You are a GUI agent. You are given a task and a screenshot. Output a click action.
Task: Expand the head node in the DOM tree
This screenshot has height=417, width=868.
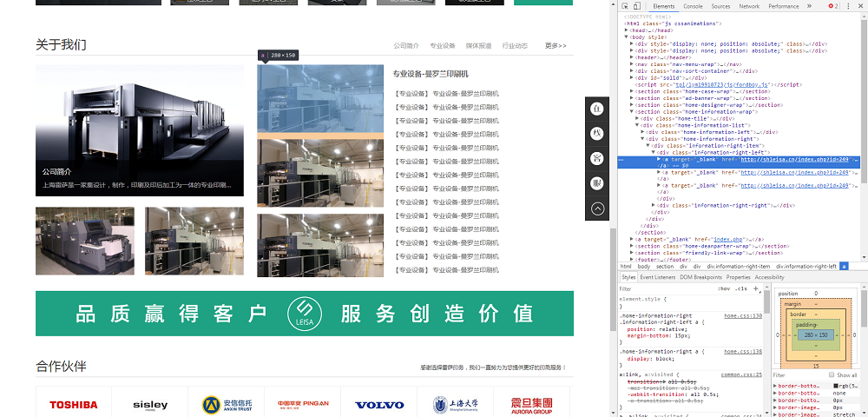point(627,30)
